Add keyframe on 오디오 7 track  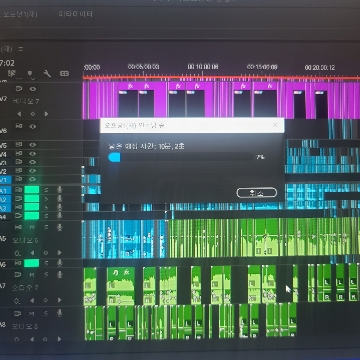[46, 300]
